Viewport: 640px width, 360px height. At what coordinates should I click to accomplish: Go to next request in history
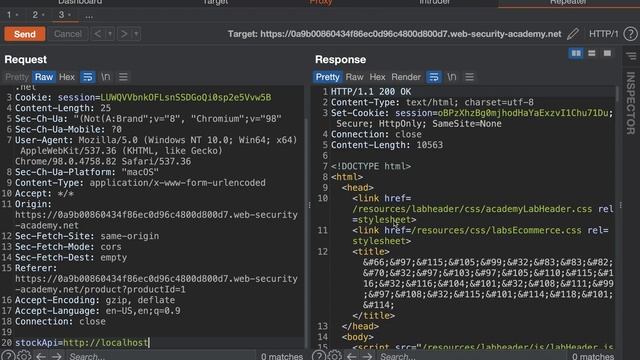tap(124, 34)
